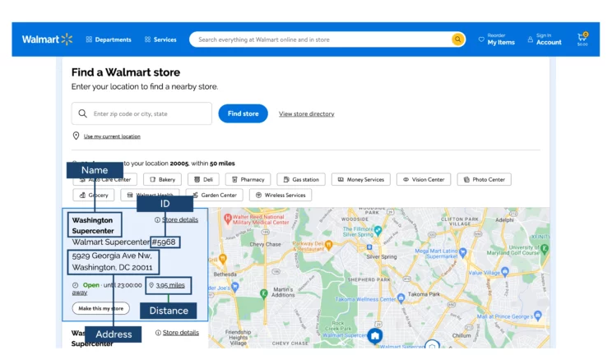612x364 pixels.
Task: Select the Deli filter chip
Action: (x=203, y=179)
